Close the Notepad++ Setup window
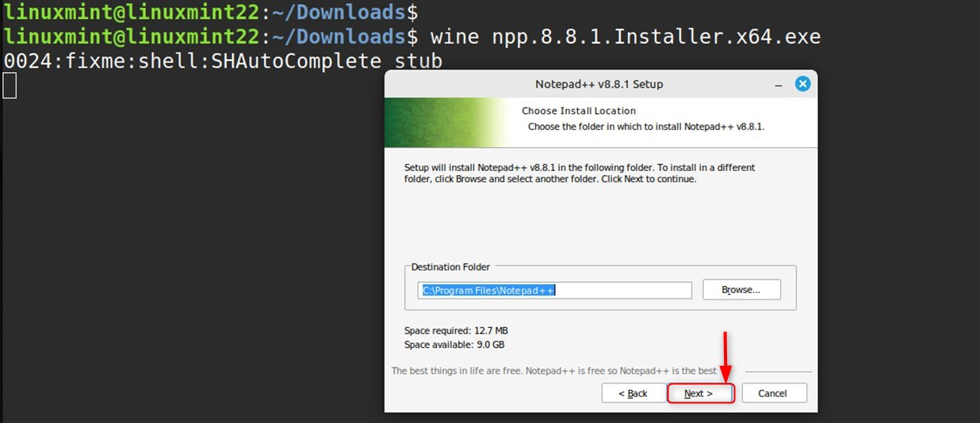Screen dimensions: 980x423 (802, 84)
